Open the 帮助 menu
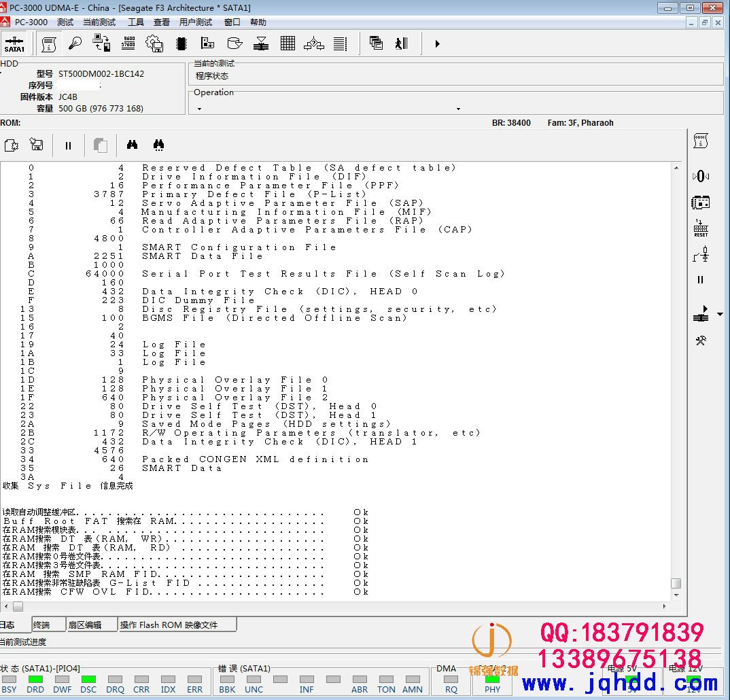The width and height of the screenshot is (730, 700). coord(258,22)
